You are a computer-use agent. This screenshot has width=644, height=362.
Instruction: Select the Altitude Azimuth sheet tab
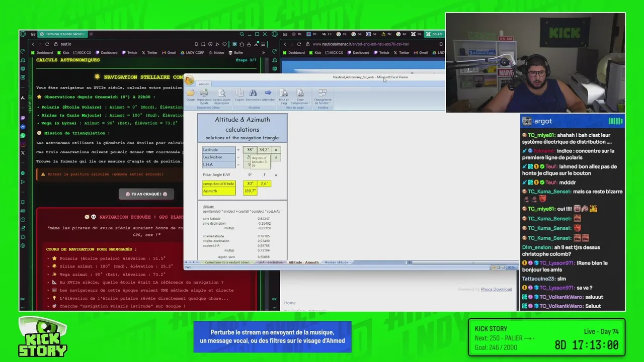[x=303, y=262]
